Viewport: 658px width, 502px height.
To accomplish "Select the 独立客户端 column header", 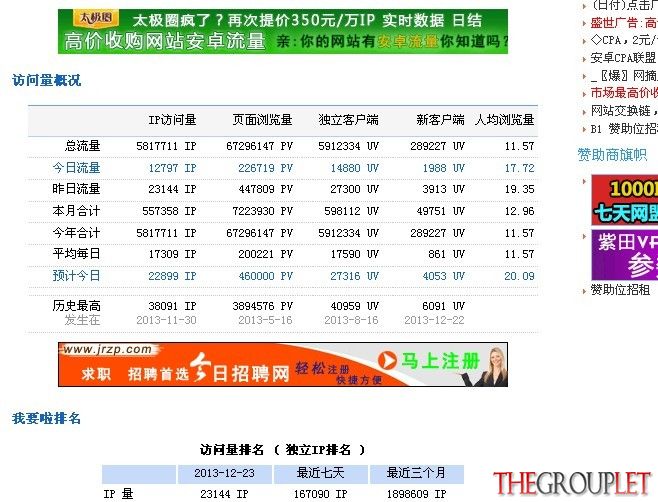I will coord(348,120).
